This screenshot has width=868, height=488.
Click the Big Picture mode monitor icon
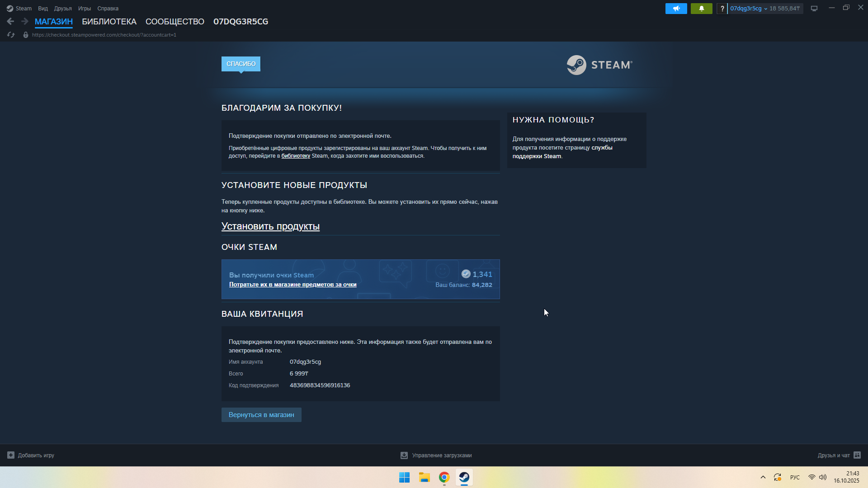[814, 9]
